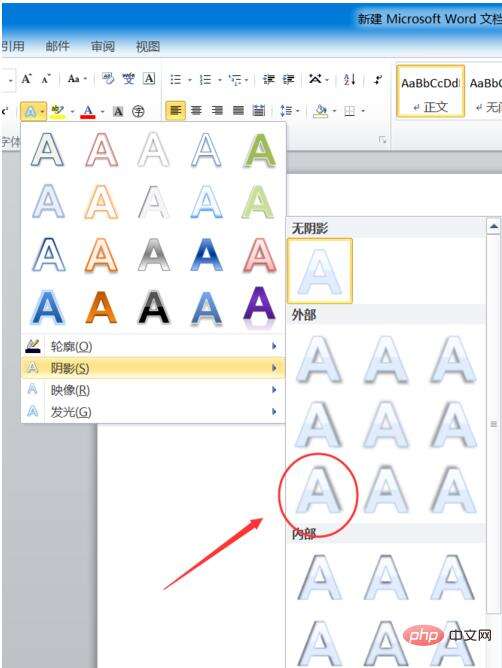Screen dimensions: 502x668
Task: Pick the solid black text effect A
Action: tap(153, 307)
